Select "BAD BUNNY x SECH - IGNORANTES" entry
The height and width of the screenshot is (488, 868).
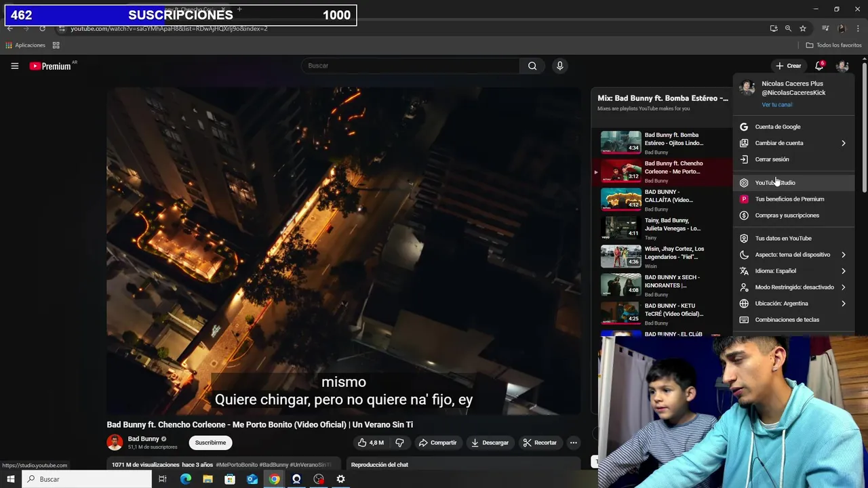[661, 285]
